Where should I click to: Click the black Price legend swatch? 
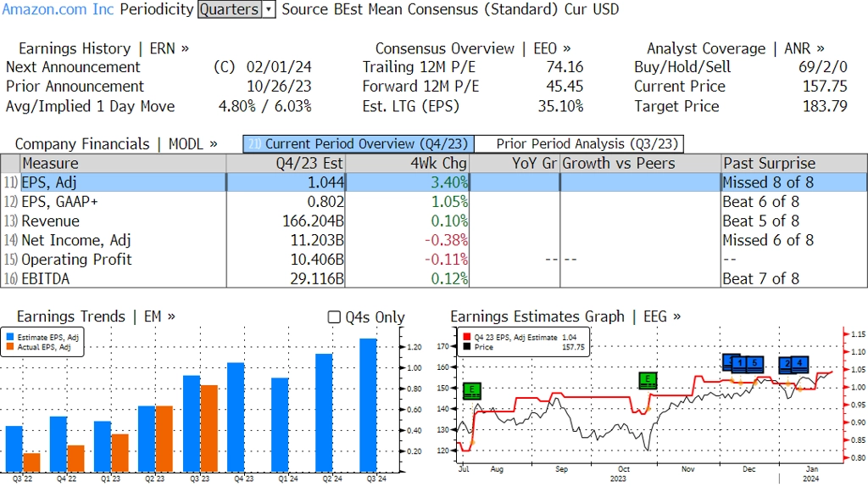click(x=467, y=347)
